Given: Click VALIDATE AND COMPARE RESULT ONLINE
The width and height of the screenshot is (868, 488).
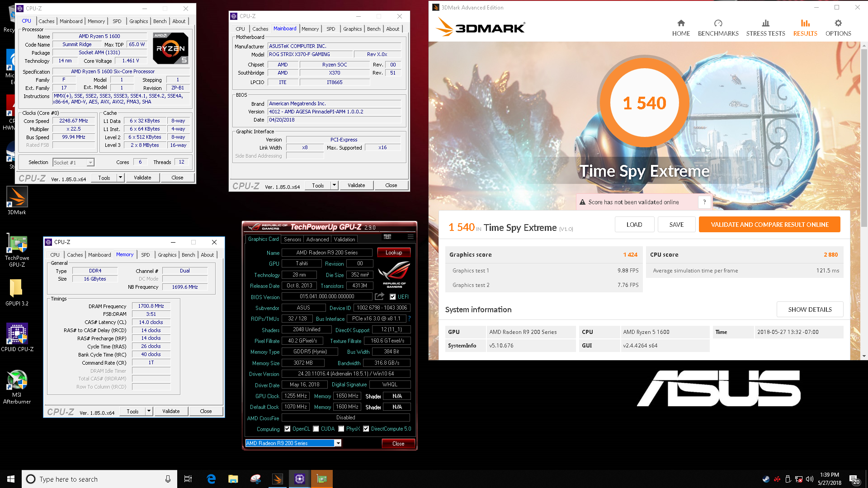Looking at the screenshot, I should click(769, 225).
